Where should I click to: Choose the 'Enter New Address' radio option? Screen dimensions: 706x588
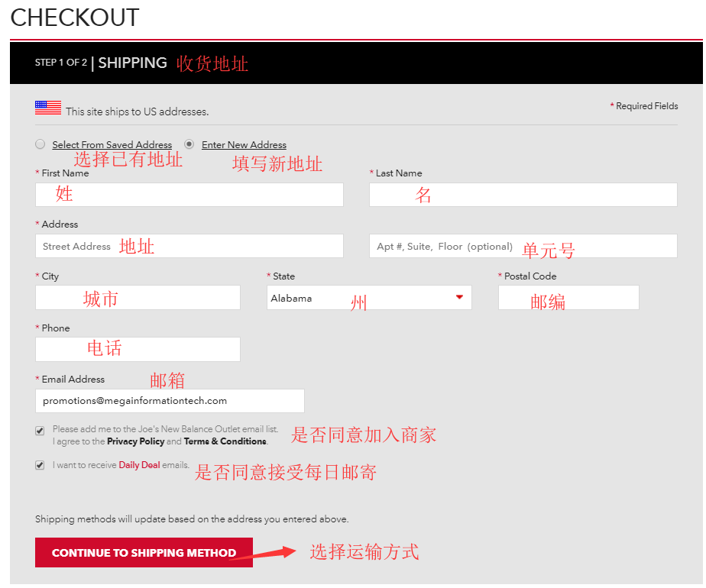189,144
